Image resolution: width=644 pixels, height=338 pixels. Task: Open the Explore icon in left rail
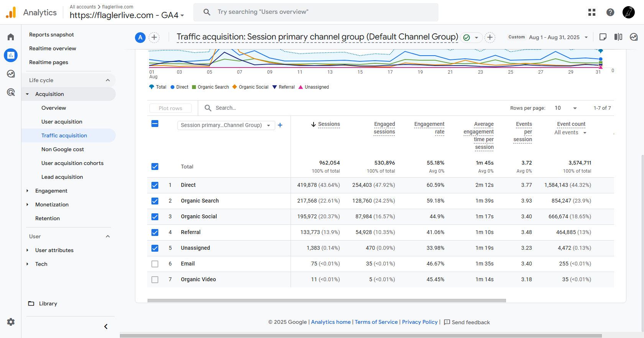[11, 74]
